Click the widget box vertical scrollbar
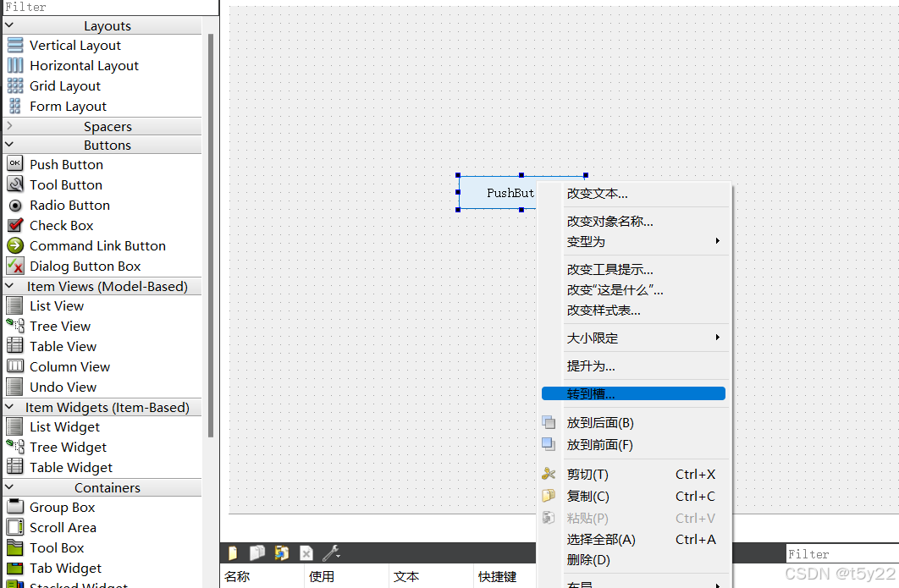Image resolution: width=899 pixels, height=588 pixels. coord(211,235)
